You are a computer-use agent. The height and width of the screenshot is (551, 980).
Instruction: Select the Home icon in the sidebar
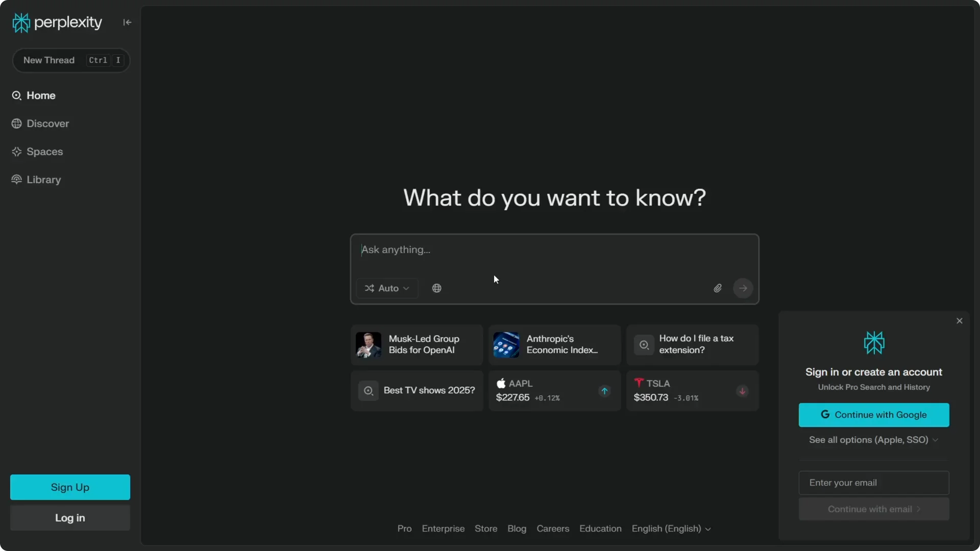coord(17,95)
